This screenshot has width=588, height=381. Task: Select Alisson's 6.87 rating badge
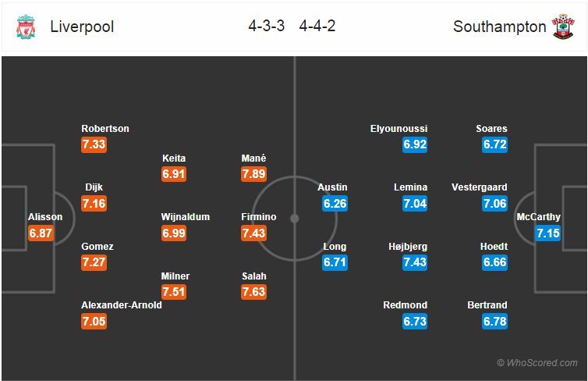(41, 233)
